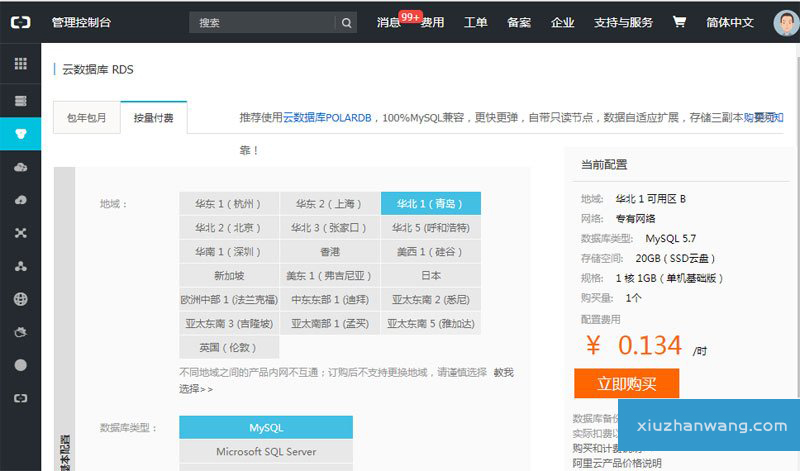This screenshot has height=471, width=800.
Task: Select region 华东 1 (杭州)
Action: (229, 203)
